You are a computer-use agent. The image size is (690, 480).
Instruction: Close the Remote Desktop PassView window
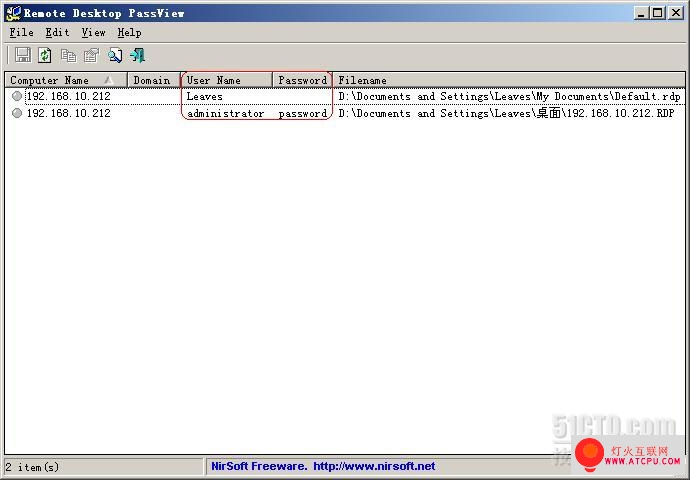676,13
